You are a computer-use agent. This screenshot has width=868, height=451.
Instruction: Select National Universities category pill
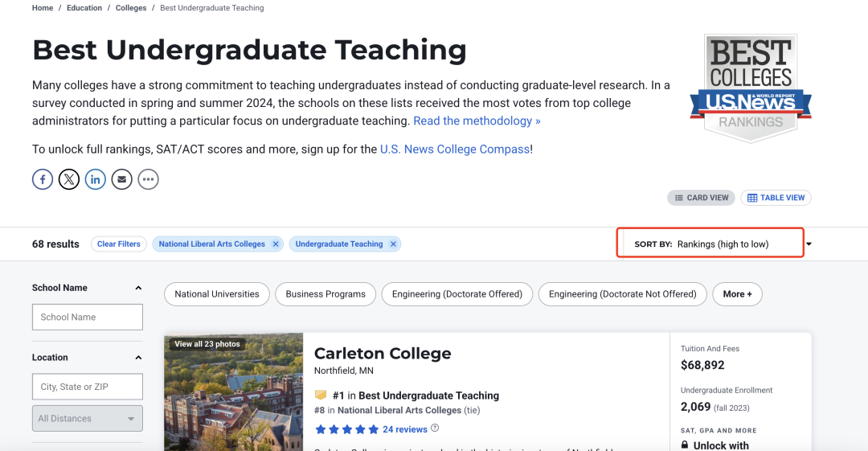pyautogui.click(x=217, y=294)
